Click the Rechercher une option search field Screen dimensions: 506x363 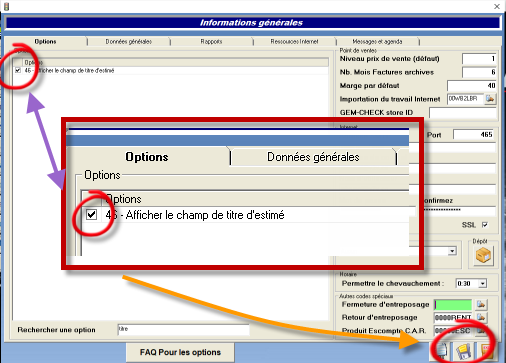[183, 329]
